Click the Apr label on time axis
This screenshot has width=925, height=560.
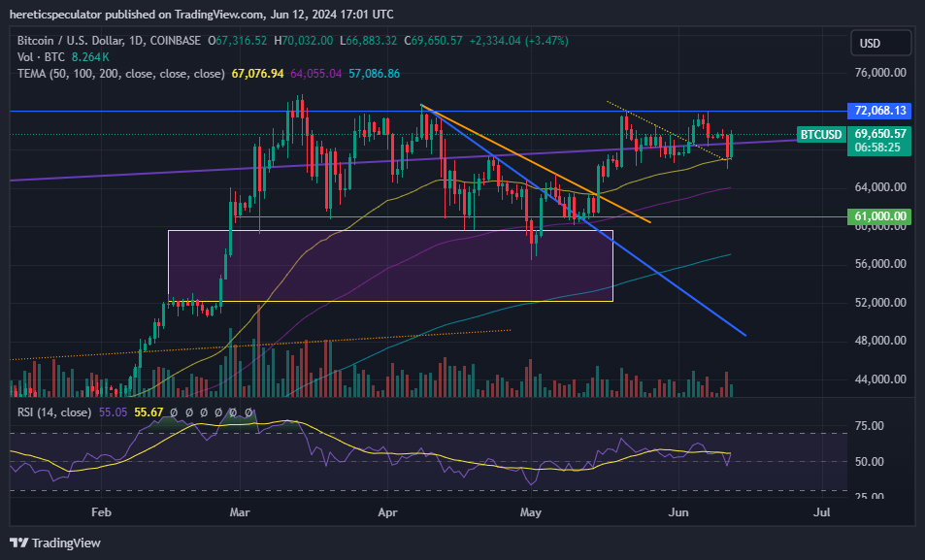point(387,512)
